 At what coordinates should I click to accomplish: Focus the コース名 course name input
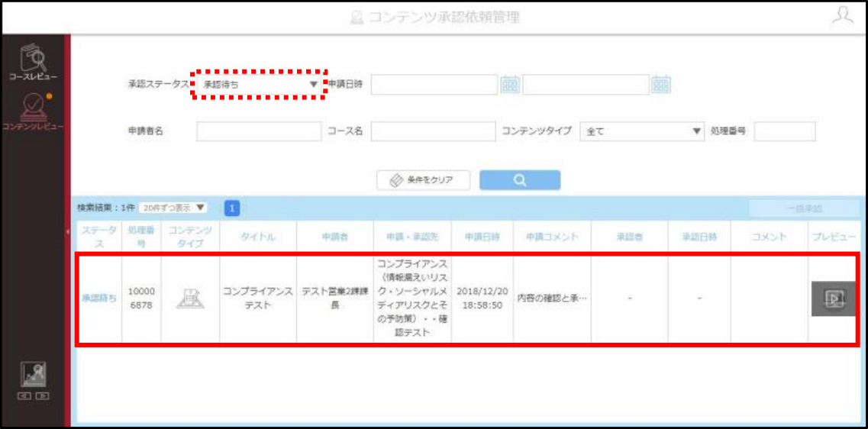434,132
